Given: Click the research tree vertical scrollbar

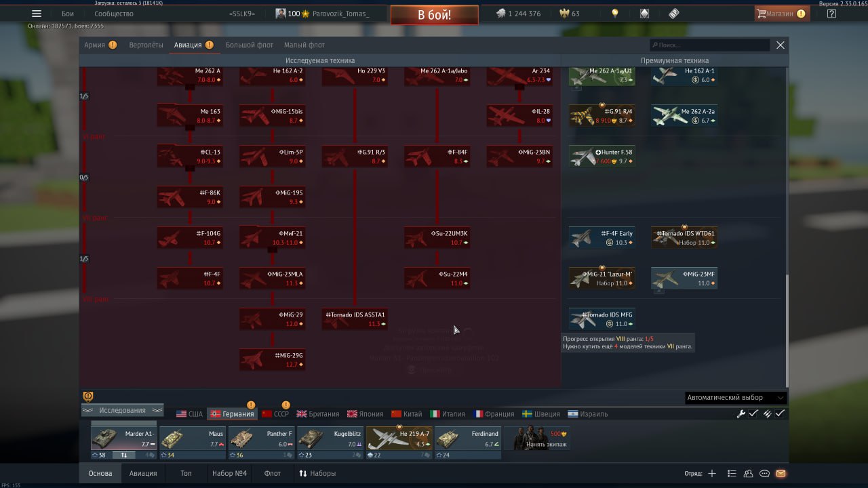Looking at the screenshot, I should [787, 330].
